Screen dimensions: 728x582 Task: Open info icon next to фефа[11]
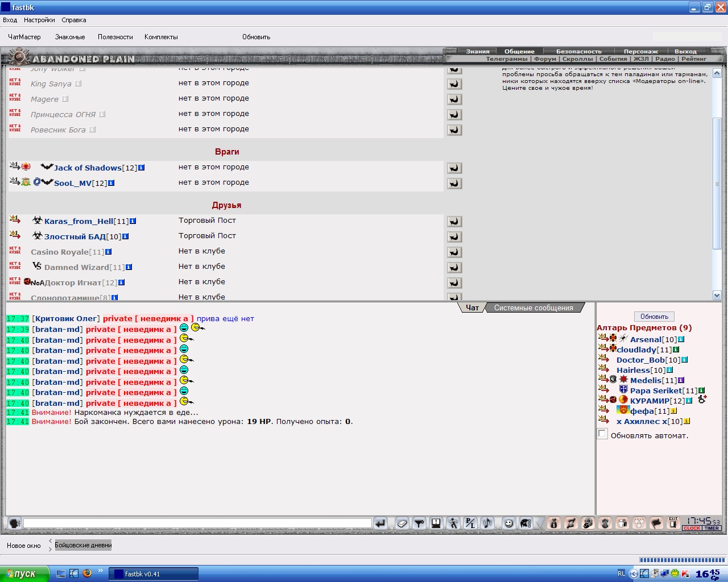pyautogui.click(x=674, y=411)
